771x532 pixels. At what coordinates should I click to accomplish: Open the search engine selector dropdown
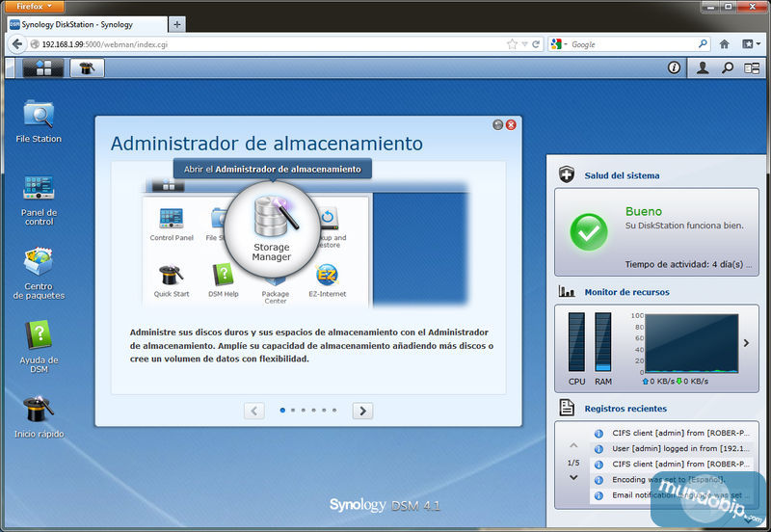click(559, 44)
